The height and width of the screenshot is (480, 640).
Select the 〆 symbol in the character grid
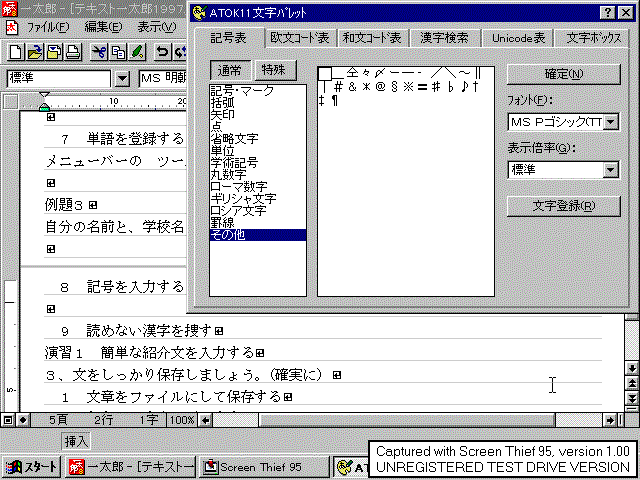(x=380, y=73)
